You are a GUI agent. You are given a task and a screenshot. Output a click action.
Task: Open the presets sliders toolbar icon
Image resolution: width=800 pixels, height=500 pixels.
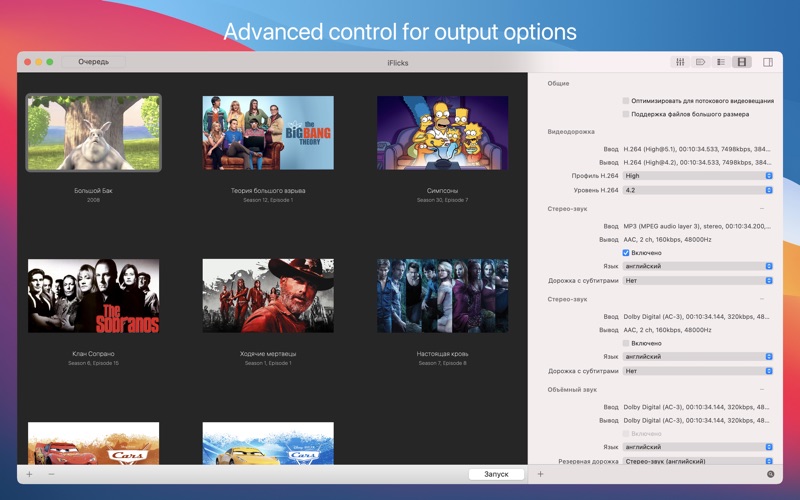[680, 62]
